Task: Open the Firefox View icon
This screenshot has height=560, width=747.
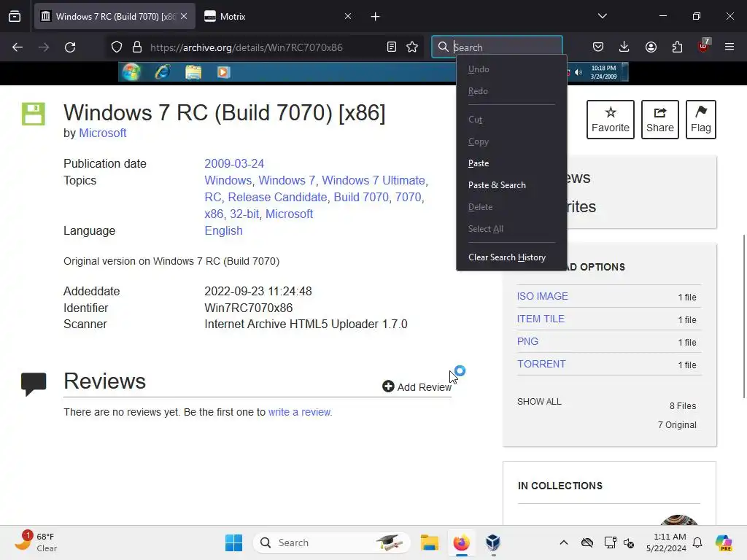Action: point(15,17)
